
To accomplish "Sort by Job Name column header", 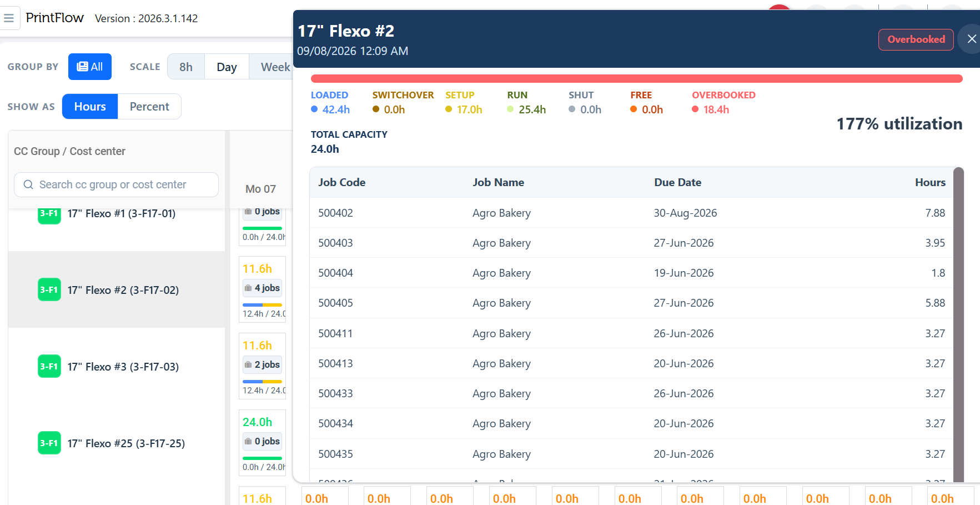I will 498,182.
